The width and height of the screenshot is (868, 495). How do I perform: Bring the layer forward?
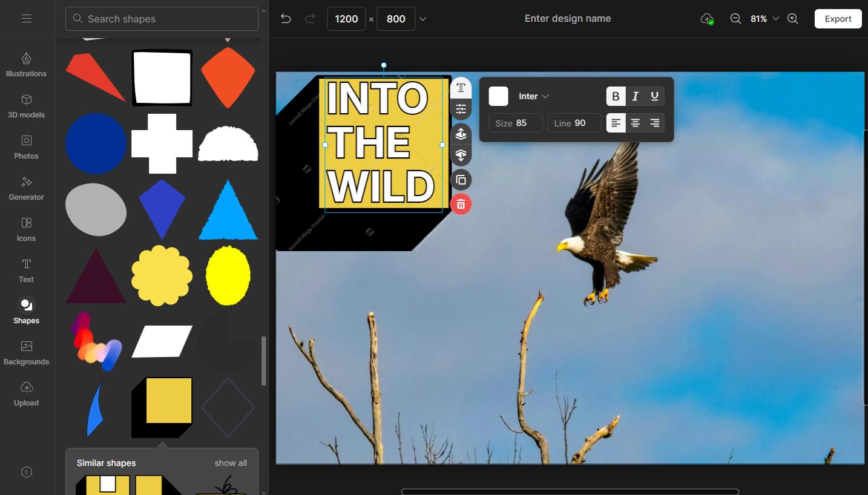click(x=461, y=134)
